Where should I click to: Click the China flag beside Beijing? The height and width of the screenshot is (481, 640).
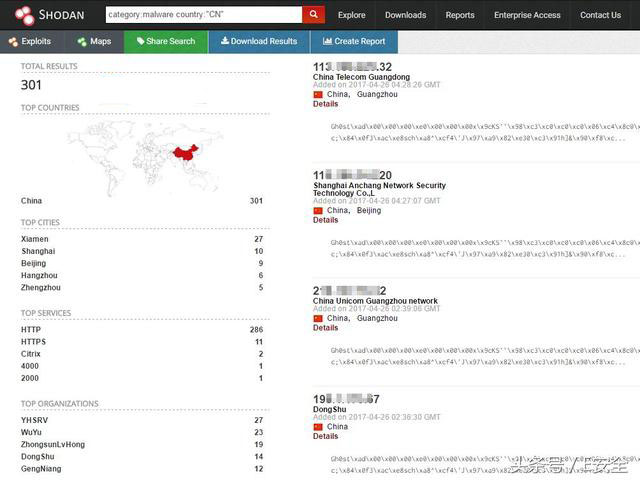[x=318, y=211]
